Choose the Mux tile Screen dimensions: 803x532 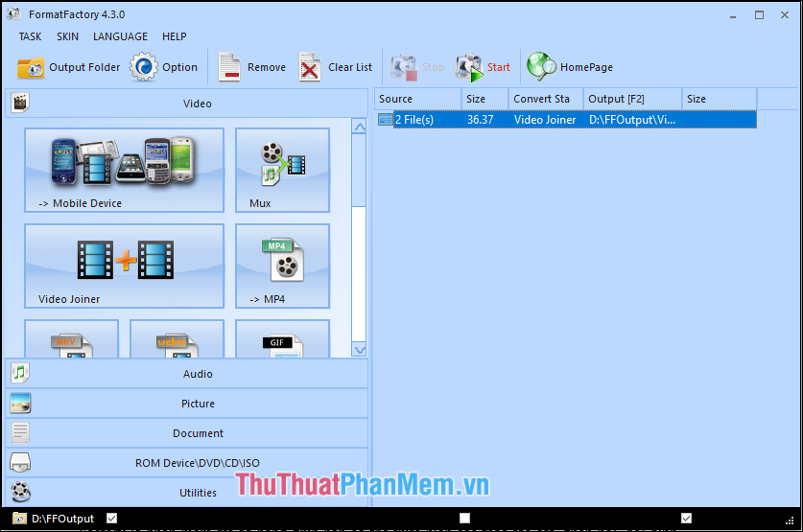point(282,170)
